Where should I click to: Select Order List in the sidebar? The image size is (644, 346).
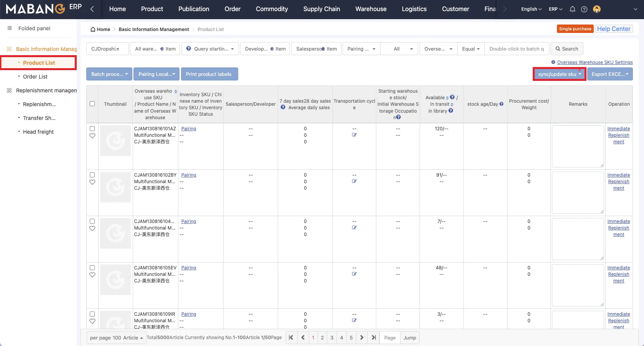[35, 77]
